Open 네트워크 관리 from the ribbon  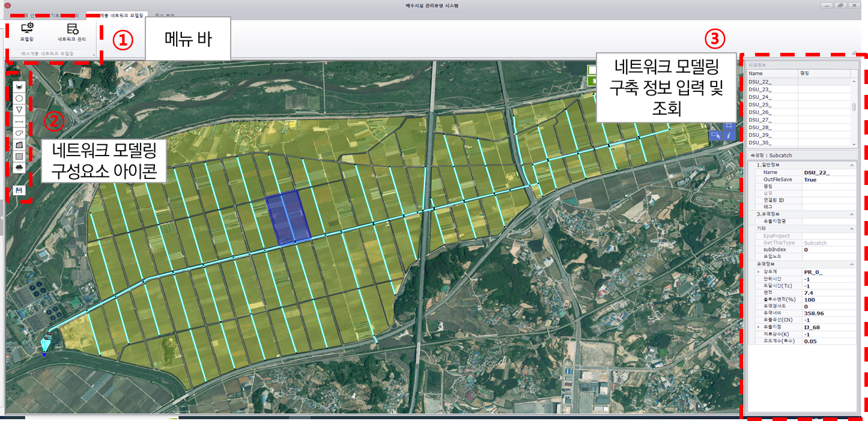71,31
